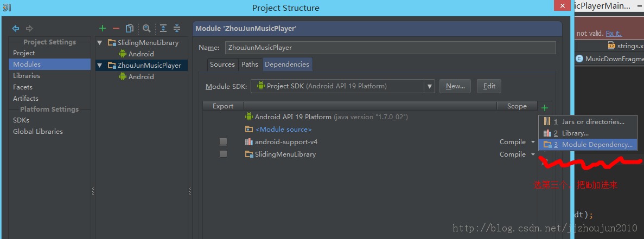Select Jars or directories... option

coord(592,122)
